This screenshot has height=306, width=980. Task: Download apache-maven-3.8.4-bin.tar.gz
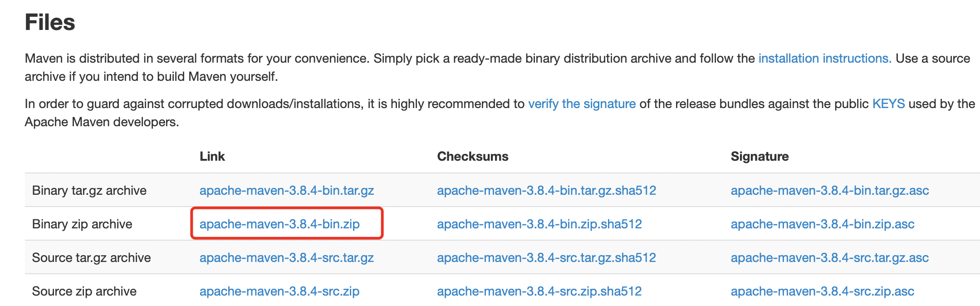coord(286,191)
